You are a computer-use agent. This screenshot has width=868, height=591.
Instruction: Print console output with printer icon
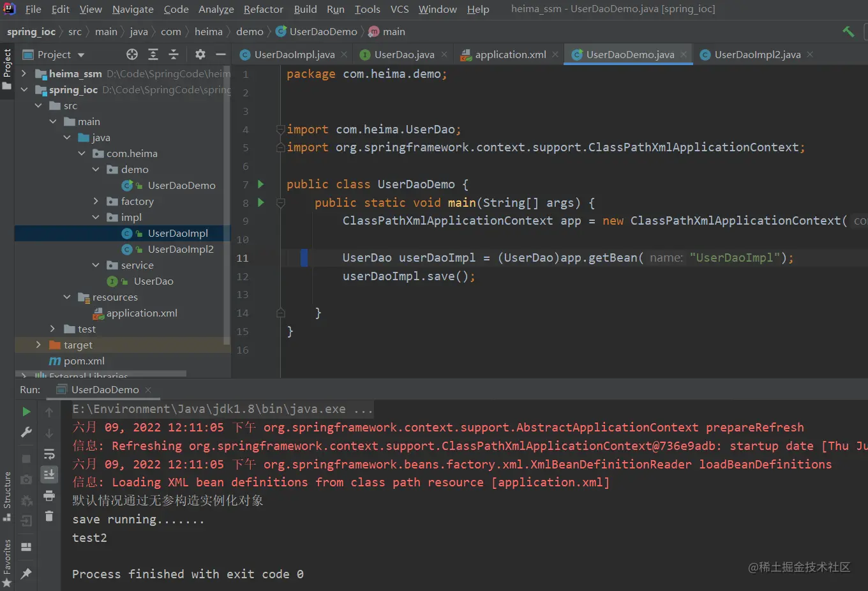(49, 495)
